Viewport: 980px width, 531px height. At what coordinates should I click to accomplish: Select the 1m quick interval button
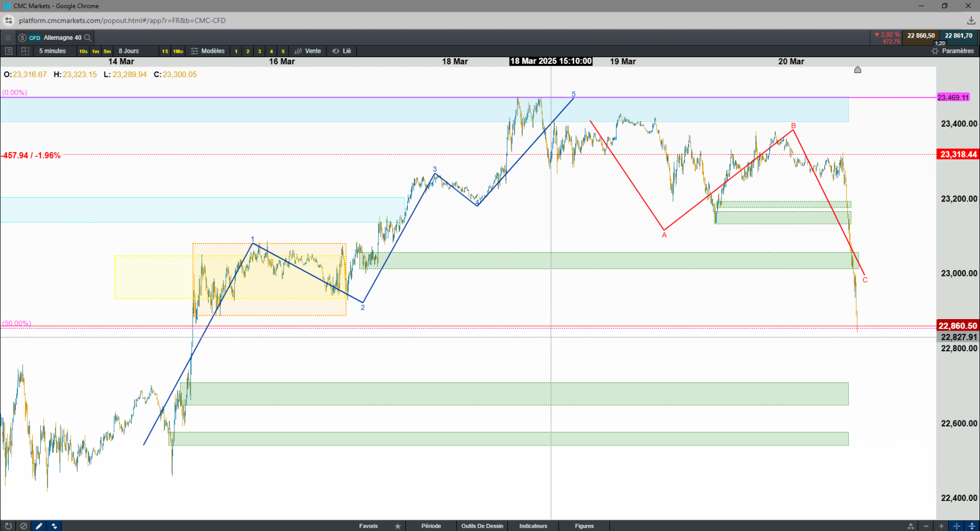point(95,51)
